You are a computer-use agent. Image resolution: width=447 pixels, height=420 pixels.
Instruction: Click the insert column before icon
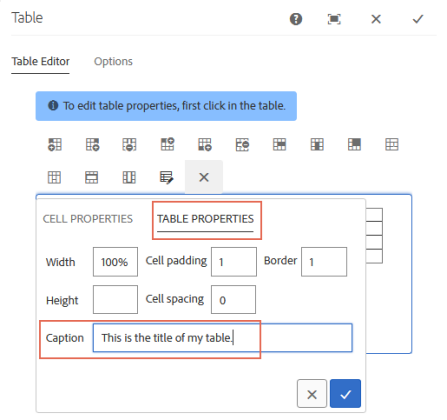point(55,145)
